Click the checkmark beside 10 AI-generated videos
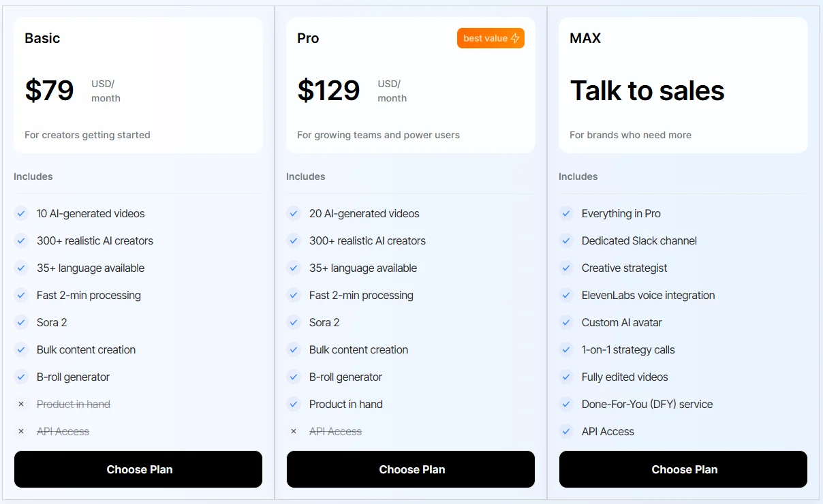This screenshot has height=504, width=823. tap(21, 213)
